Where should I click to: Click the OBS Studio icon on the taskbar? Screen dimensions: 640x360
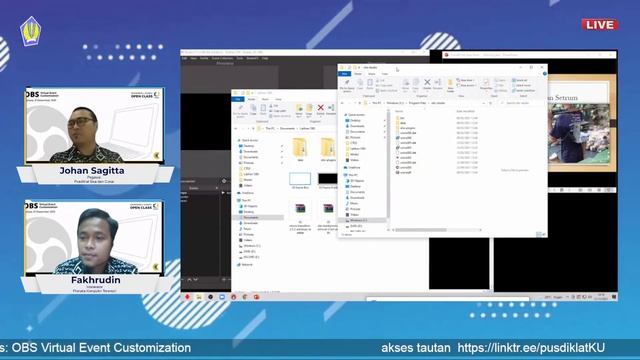click(211, 297)
